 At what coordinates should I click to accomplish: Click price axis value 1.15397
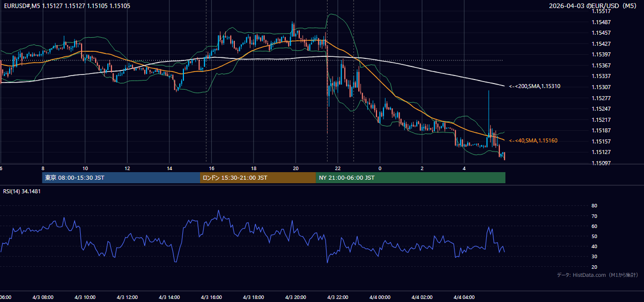601,54
